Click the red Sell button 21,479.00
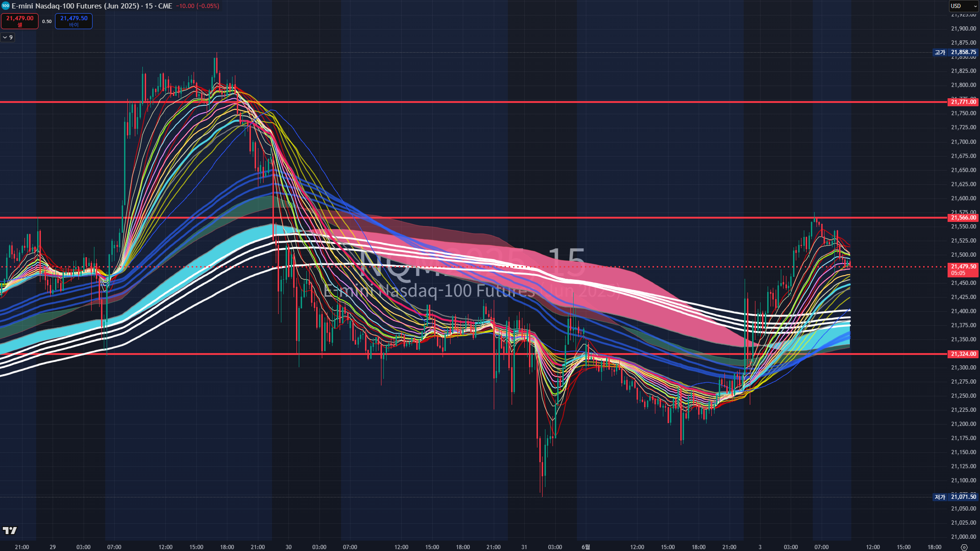This screenshot has width=980, height=551. 20,21
